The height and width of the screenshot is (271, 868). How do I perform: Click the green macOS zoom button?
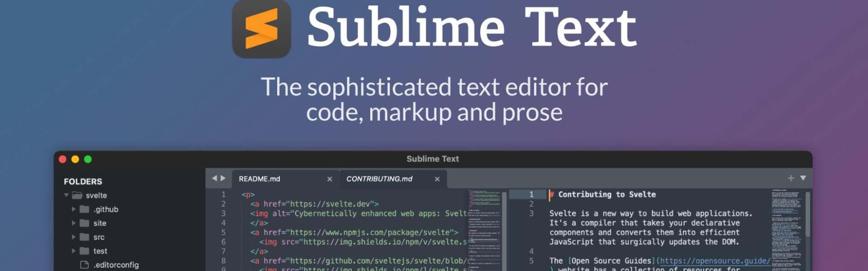pyautogui.click(x=88, y=159)
